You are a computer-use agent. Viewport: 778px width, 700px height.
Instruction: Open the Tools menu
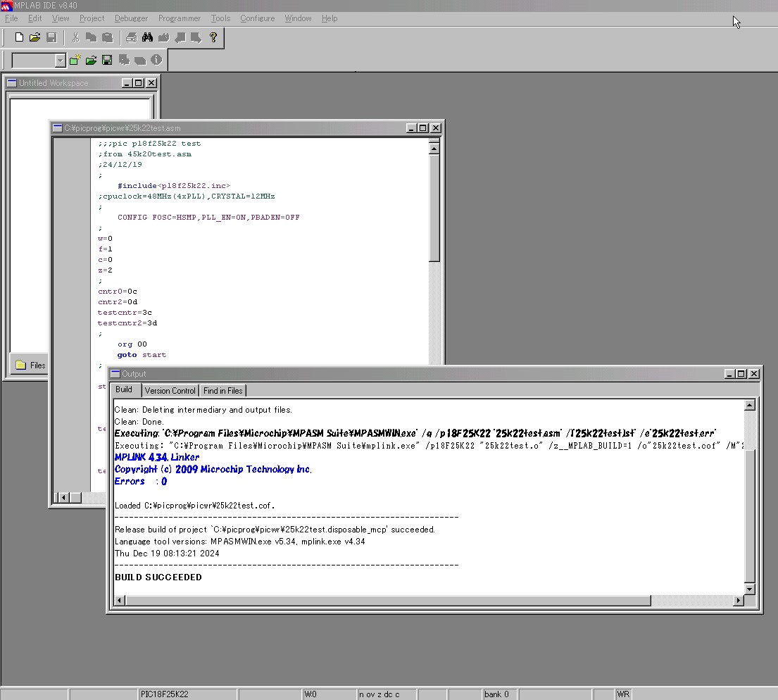click(220, 18)
